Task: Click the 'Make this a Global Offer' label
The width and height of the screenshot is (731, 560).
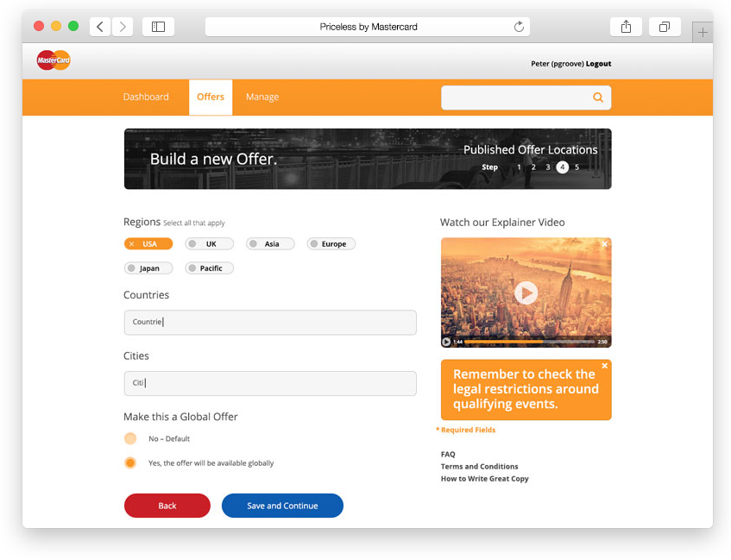Action: 180,417
